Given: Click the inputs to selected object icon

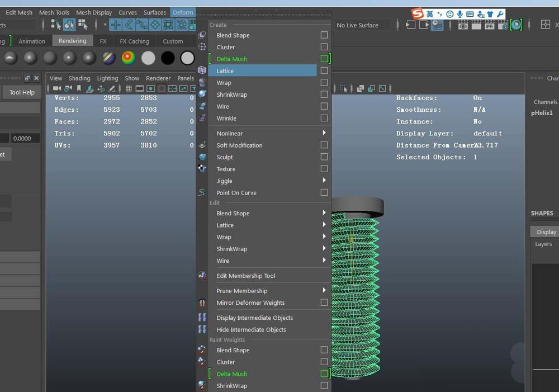Looking at the screenshot, I should click(411, 25).
